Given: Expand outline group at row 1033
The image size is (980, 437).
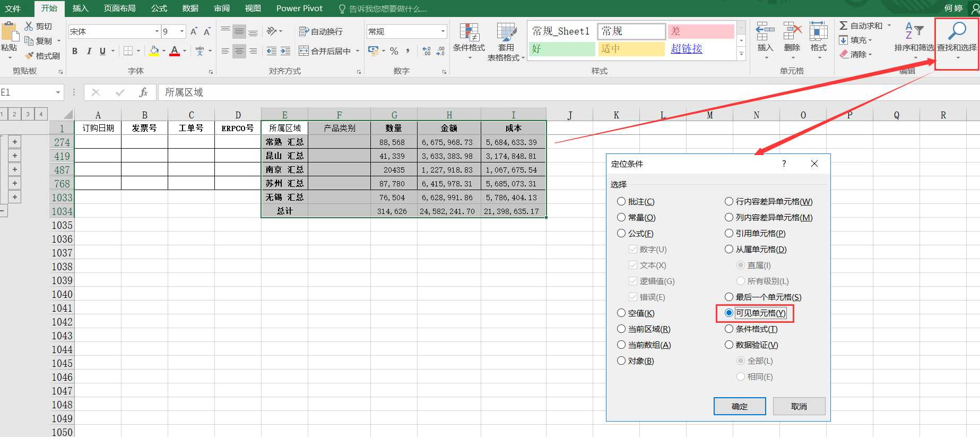Looking at the screenshot, I should [15, 197].
